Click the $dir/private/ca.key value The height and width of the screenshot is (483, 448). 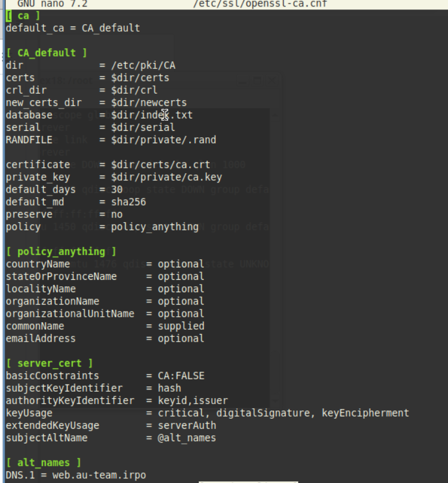tap(166, 177)
